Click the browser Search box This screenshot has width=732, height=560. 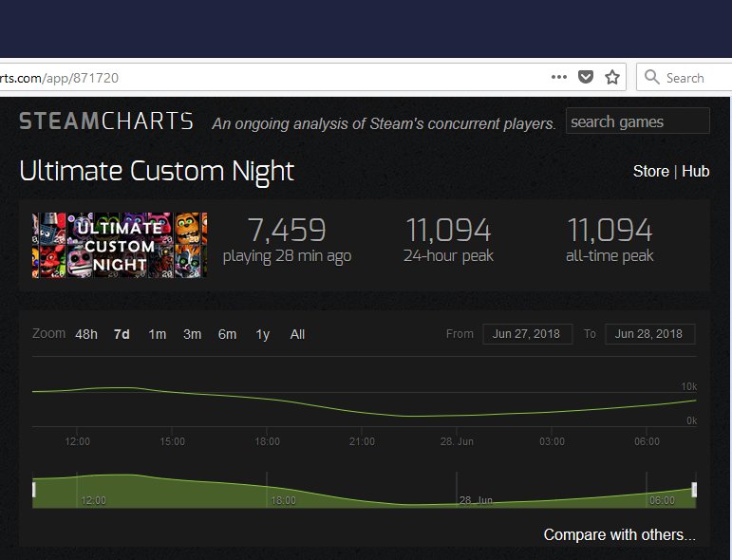point(685,78)
